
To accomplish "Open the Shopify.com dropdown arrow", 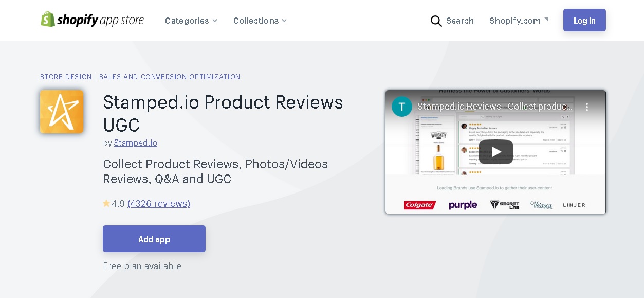I will point(546,20).
